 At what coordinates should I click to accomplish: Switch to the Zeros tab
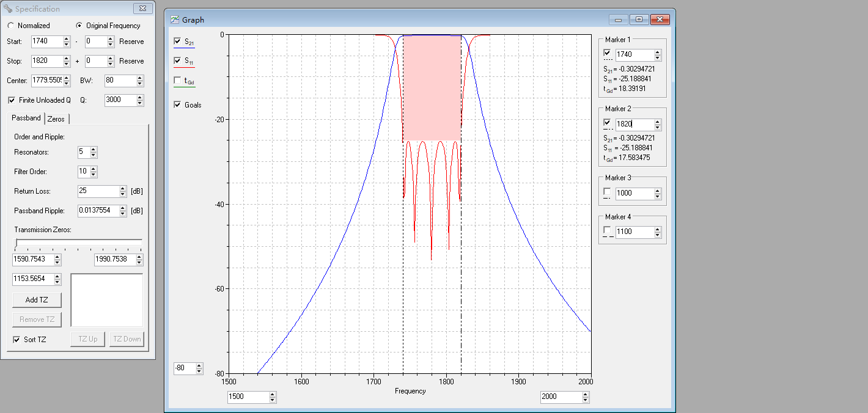pyautogui.click(x=56, y=119)
